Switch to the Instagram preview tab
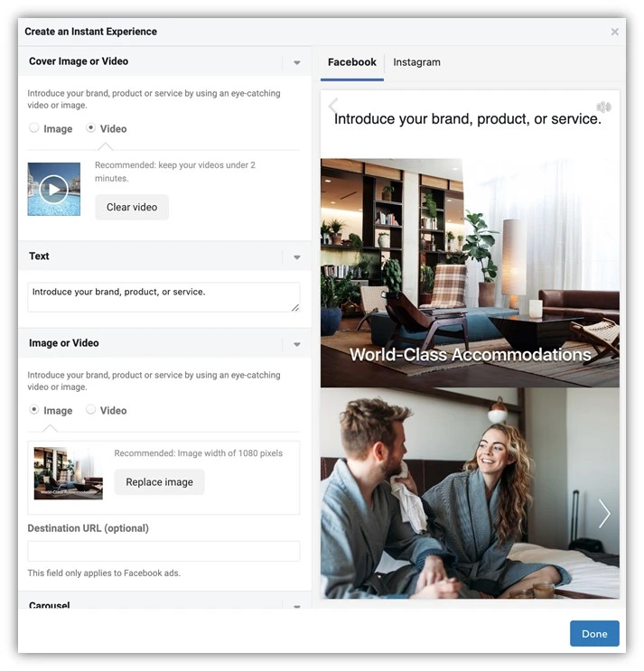This screenshot has height=671, width=644. pos(416,62)
